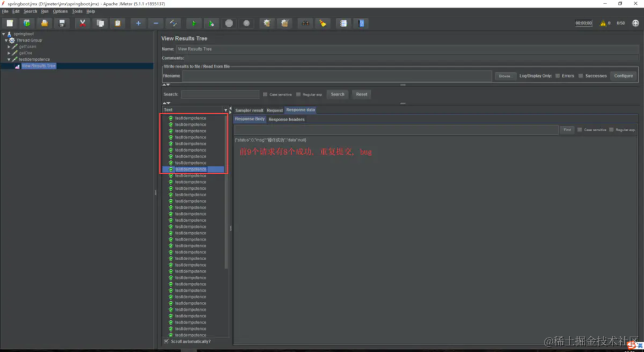Open the Help menu
Screen dimensions: 644x352
pos(91,11)
